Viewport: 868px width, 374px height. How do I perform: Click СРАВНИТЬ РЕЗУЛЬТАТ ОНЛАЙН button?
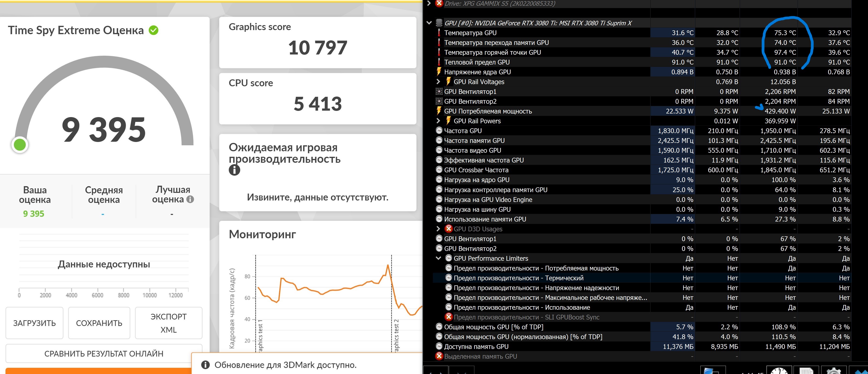pos(104,353)
